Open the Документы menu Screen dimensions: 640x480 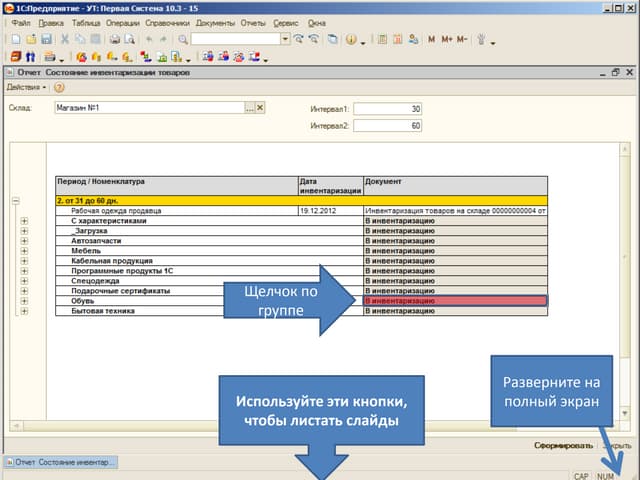[215, 23]
